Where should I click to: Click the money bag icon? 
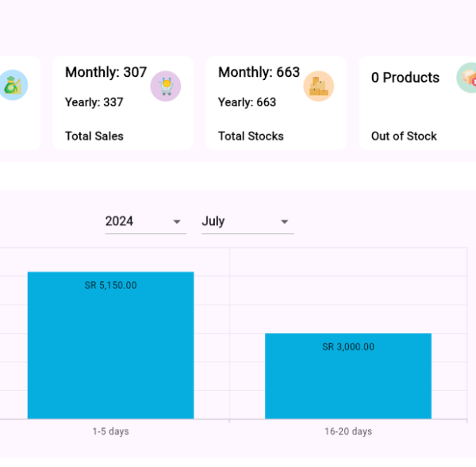click(13, 85)
